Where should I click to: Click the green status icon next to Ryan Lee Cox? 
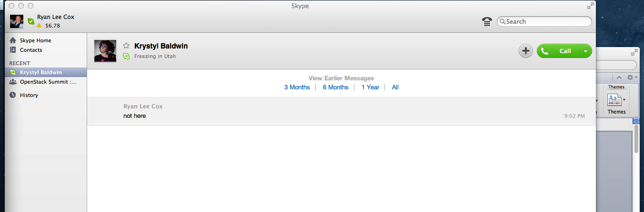coord(30,21)
